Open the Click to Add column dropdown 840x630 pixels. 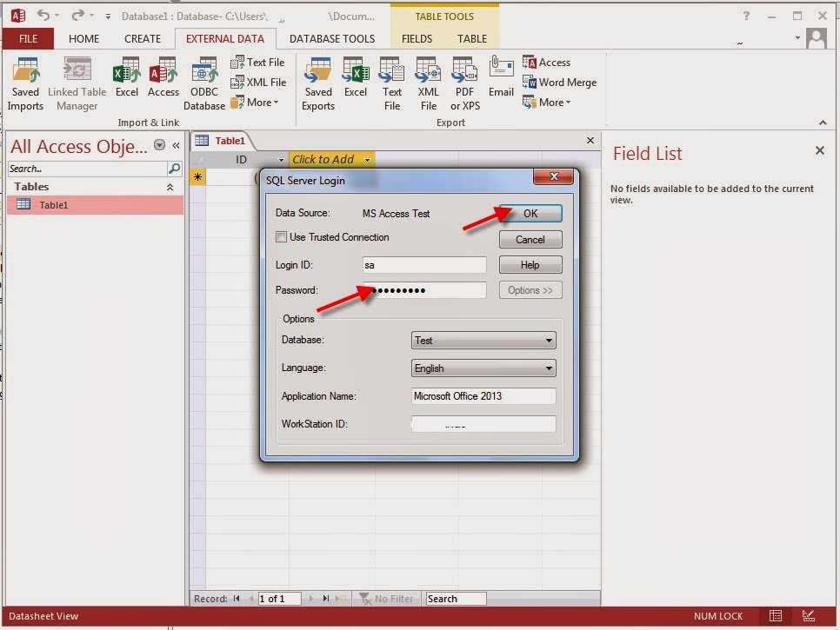click(365, 159)
